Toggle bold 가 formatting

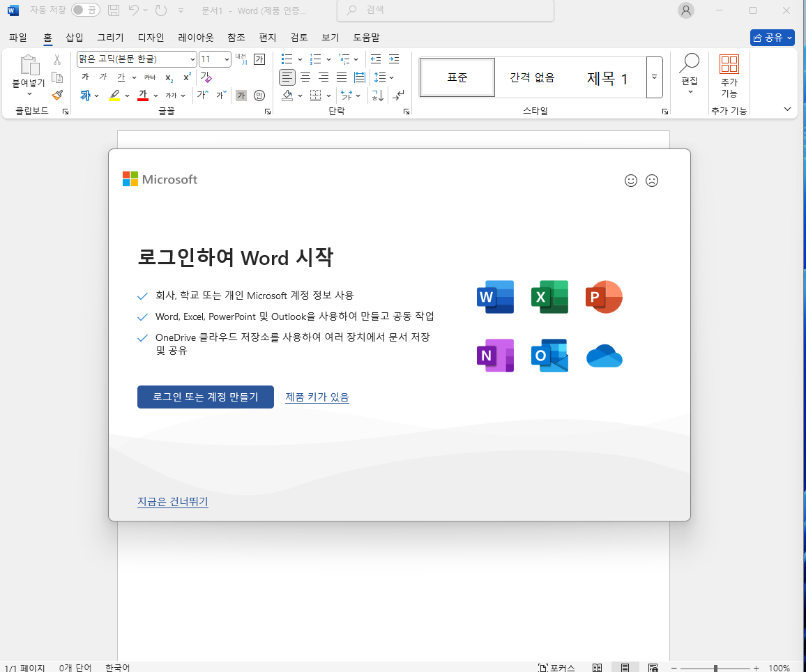click(x=85, y=77)
